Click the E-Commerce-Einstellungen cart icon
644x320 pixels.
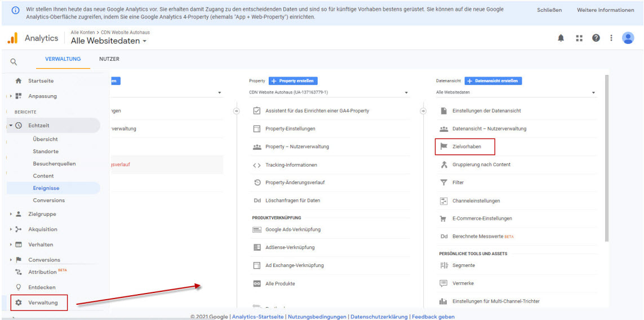(443, 219)
